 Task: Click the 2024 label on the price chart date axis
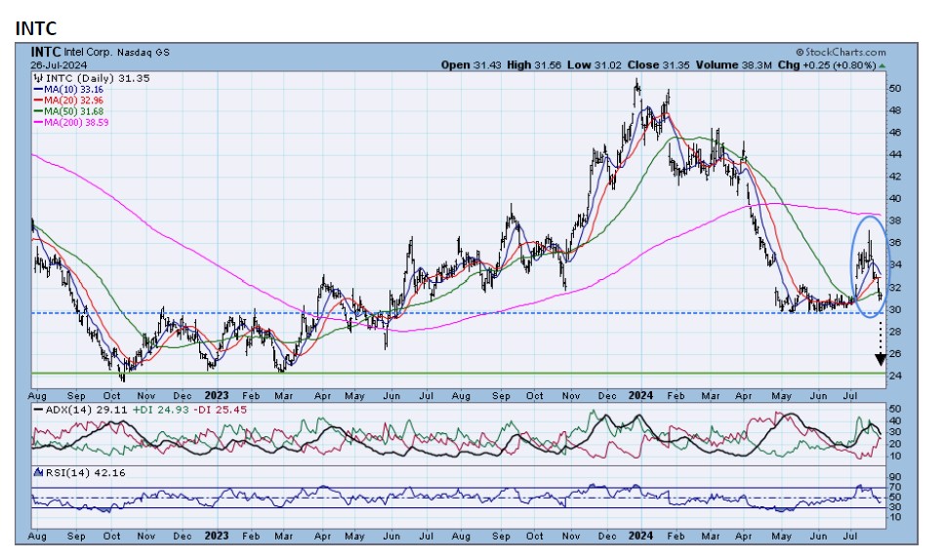click(640, 396)
